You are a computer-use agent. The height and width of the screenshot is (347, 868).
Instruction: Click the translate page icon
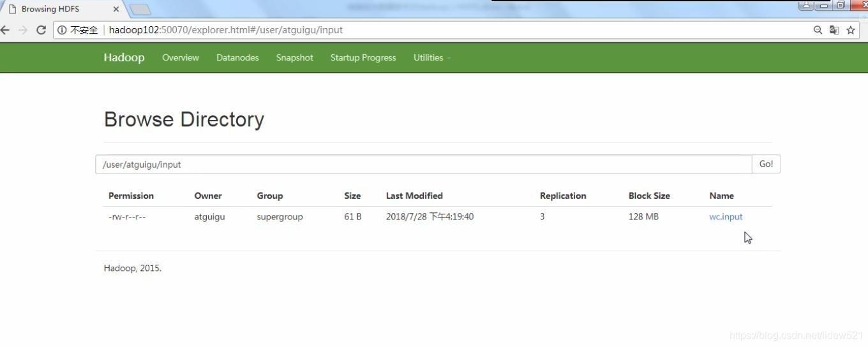tap(834, 30)
